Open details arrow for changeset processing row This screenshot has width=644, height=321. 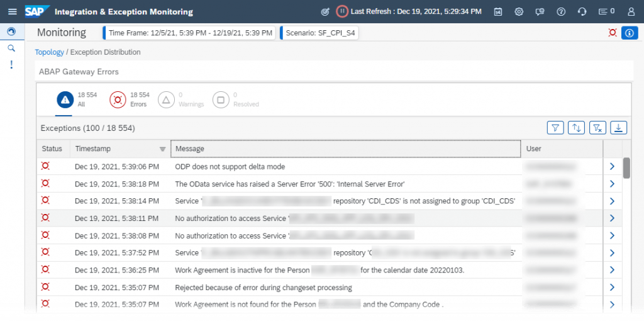tap(612, 287)
